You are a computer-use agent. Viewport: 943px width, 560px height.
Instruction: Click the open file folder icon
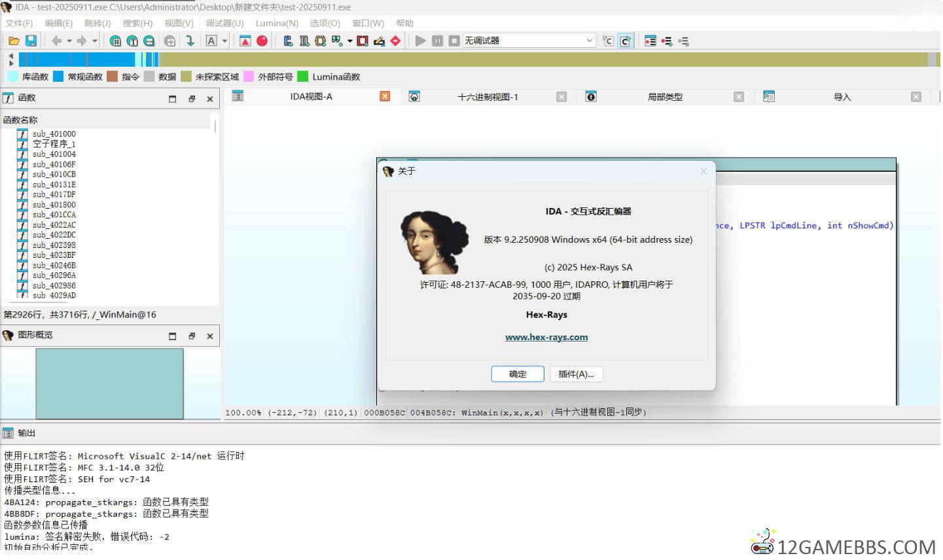pos(13,41)
